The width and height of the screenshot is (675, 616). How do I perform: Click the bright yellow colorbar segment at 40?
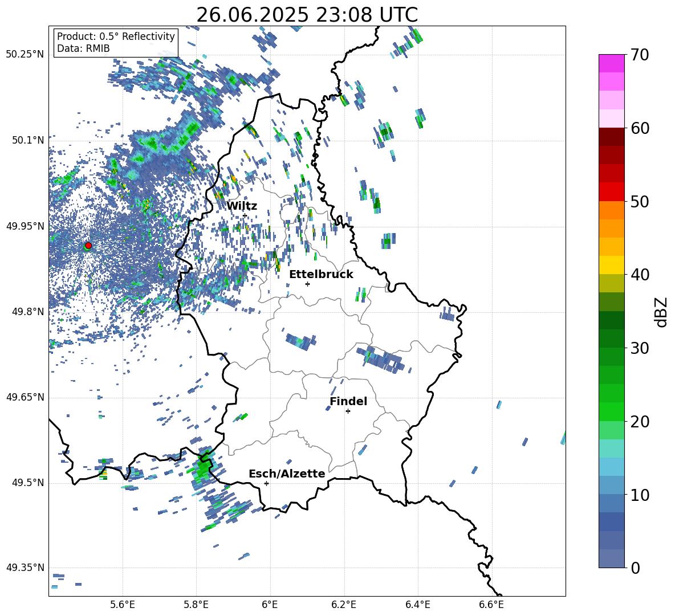[612, 265]
